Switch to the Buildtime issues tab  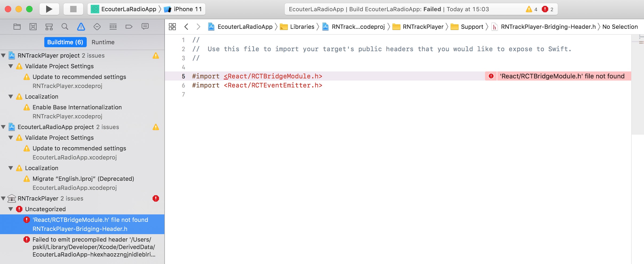(x=65, y=42)
